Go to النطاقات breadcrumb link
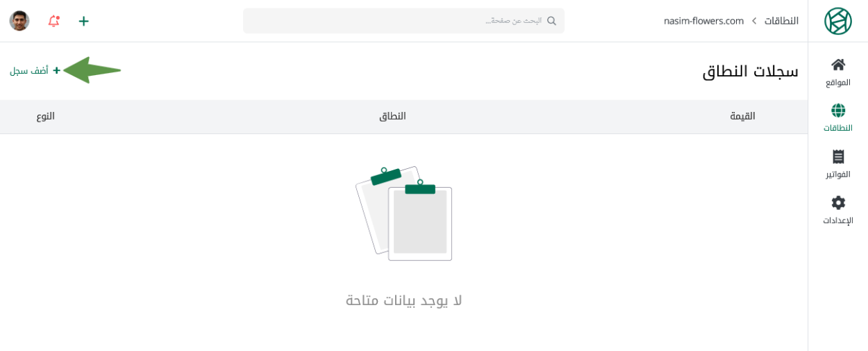 coord(781,21)
